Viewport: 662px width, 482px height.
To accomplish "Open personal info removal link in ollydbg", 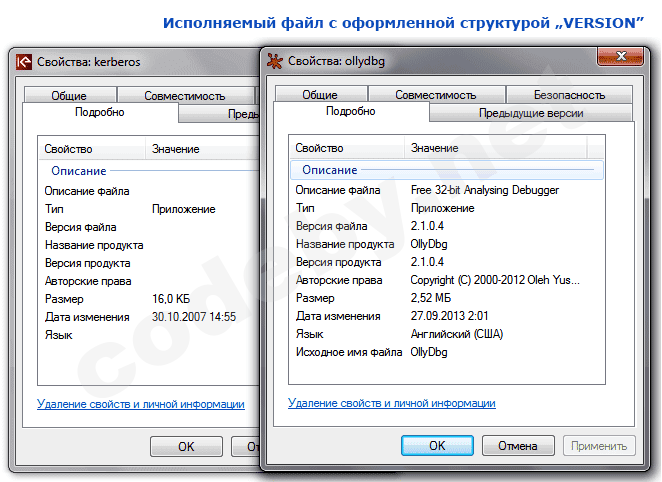I will coord(391,403).
